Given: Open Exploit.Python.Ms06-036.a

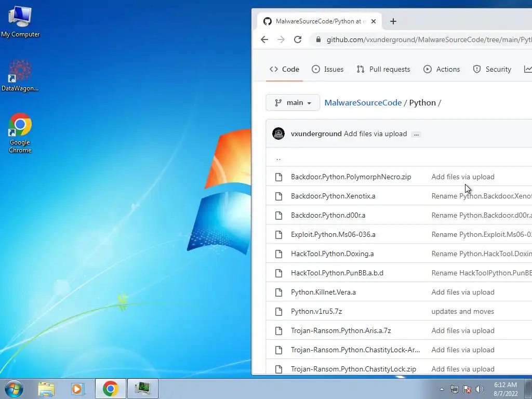Looking at the screenshot, I should pyautogui.click(x=333, y=234).
